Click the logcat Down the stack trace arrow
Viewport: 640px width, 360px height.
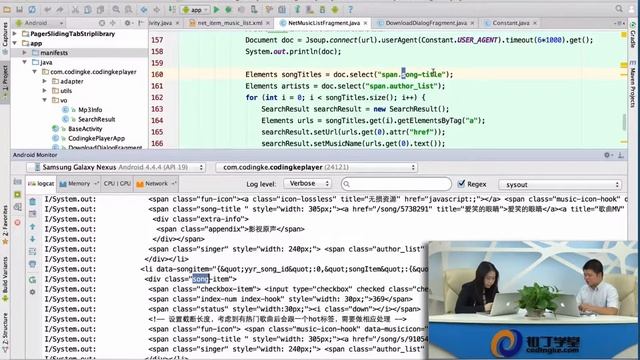pyautogui.click(x=33, y=239)
